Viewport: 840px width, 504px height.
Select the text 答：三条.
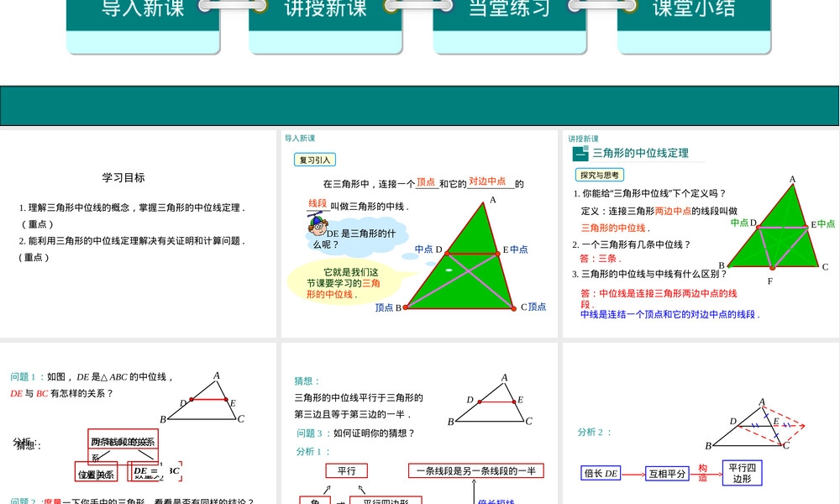[x=600, y=258]
